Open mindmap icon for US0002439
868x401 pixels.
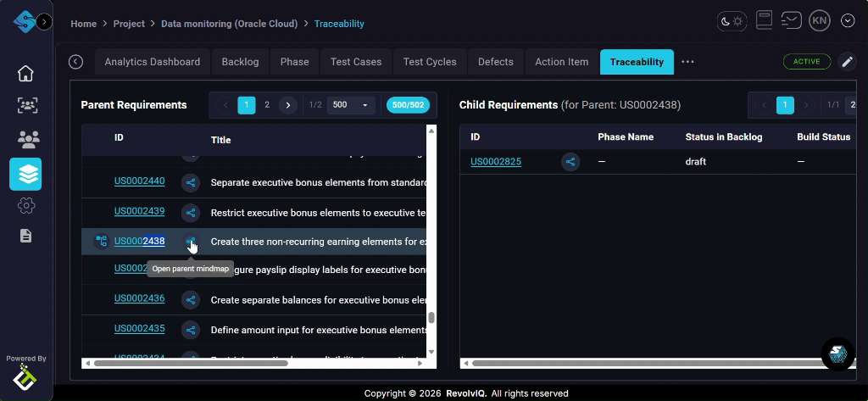pos(191,212)
